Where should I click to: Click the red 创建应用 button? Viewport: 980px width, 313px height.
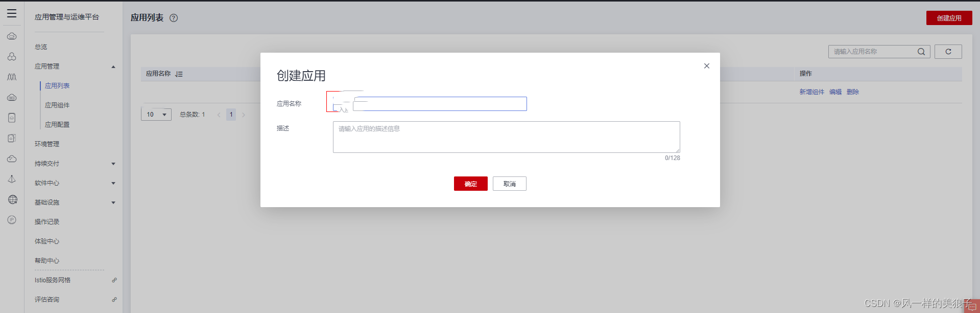coord(949,18)
